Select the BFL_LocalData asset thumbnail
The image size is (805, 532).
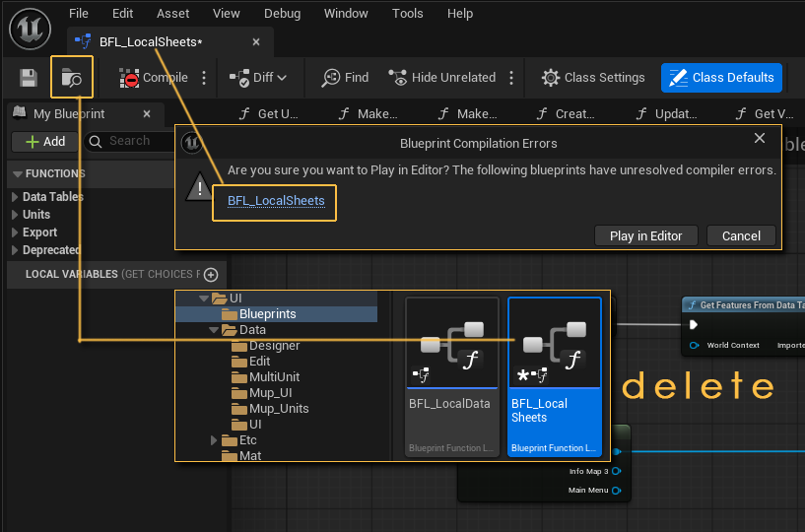(x=452, y=376)
